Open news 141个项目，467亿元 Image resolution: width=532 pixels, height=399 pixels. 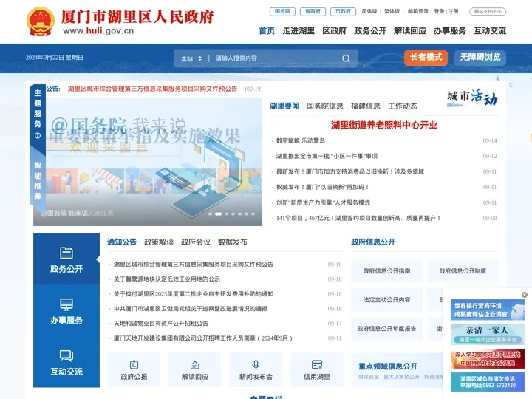(x=358, y=218)
